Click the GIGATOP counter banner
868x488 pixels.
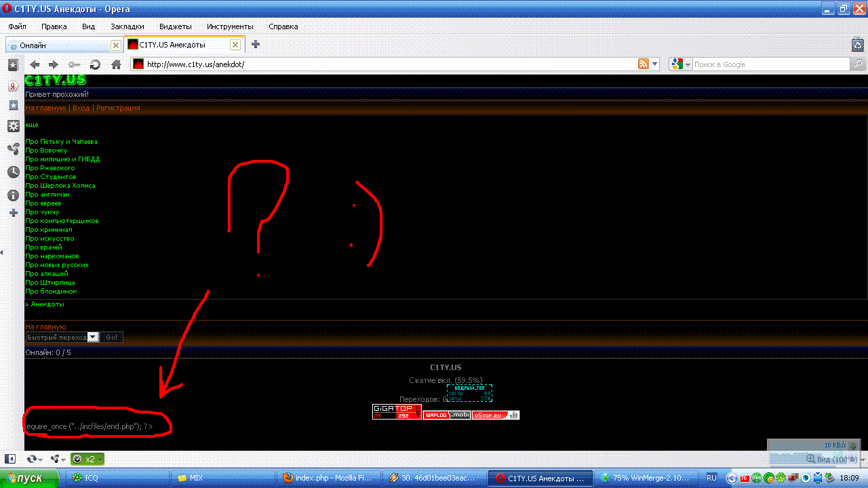(397, 411)
